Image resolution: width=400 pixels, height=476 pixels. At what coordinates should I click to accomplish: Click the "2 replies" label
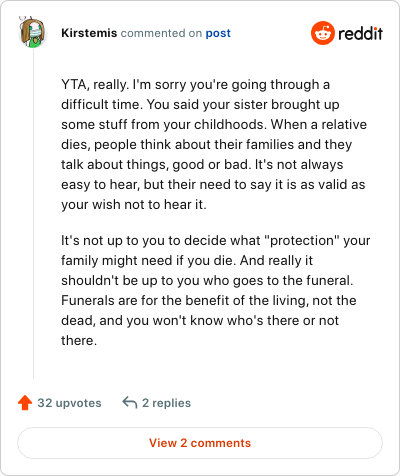click(x=166, y=403)
